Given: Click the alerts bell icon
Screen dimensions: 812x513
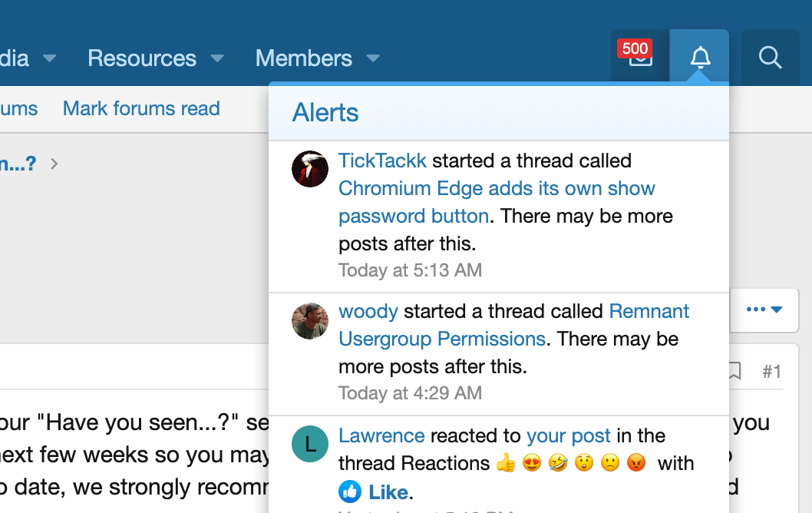Looking at the screenshot, I should 699,57.
